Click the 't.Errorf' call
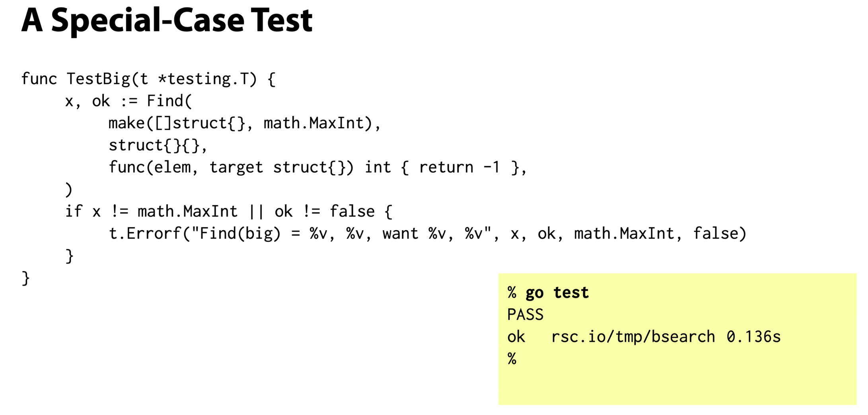Viewport: 868px width, 415px height. 145,233
